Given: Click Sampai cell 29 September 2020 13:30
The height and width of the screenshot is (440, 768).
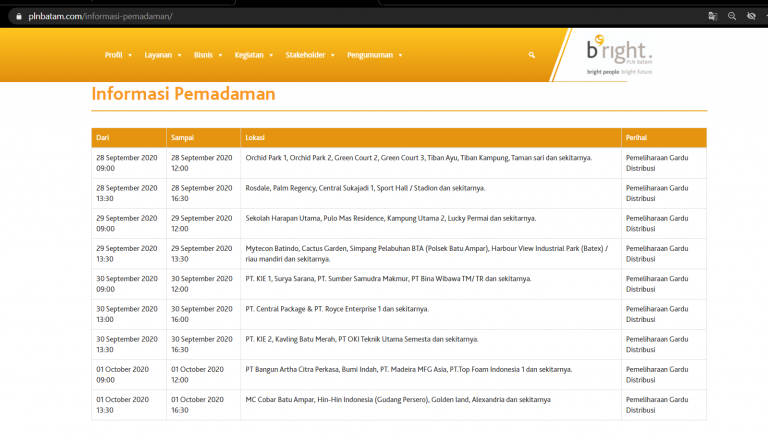Looking at the screenshot, I should pos(201,254).
